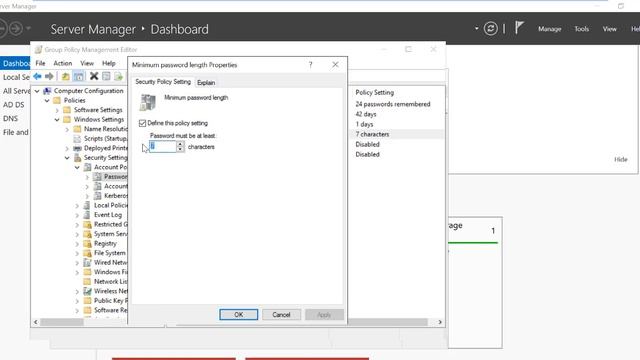The height and width of the screenshot is (360, 640).
Task: Click the password length number field
Action: [x=162, y=147]
